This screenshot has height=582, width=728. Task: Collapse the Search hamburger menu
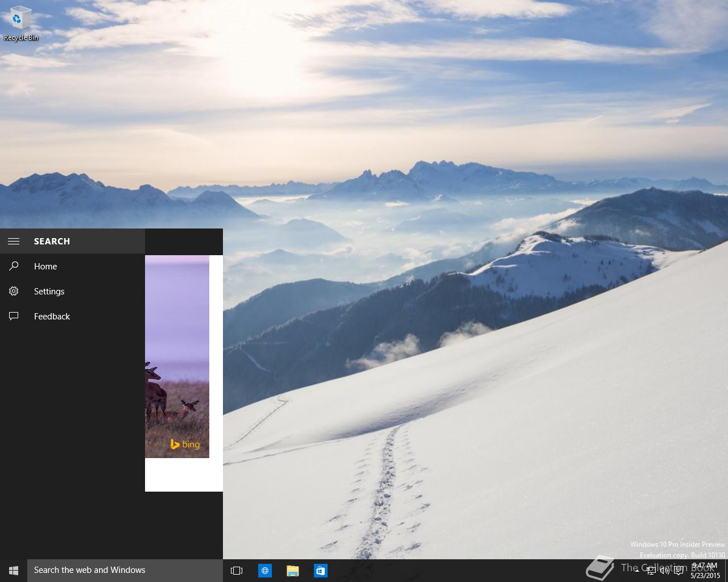pos(14,241)
